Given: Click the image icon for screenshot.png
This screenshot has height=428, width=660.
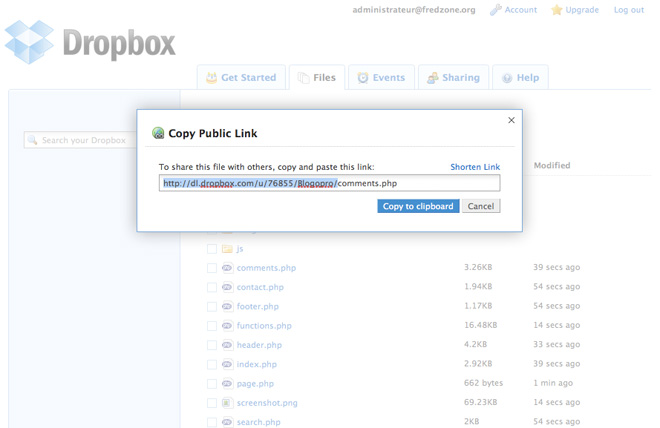Looking at the screenshot, I should [227, 403].
